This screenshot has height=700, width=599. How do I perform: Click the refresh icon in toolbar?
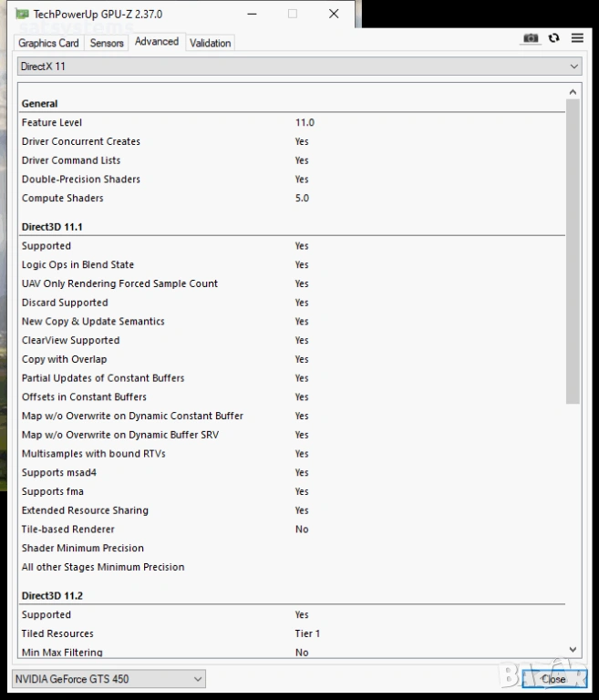click(x=553, y=38)
